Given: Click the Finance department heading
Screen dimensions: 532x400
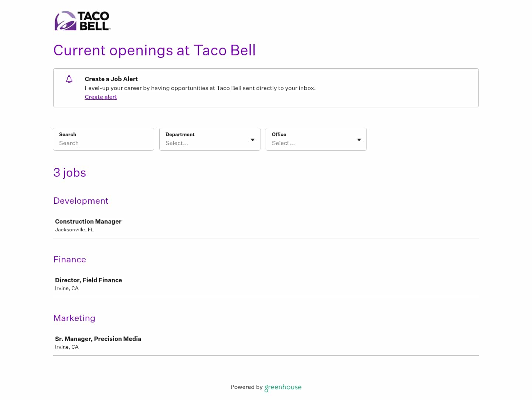Looking at the screenshot, I should (70, 259).
